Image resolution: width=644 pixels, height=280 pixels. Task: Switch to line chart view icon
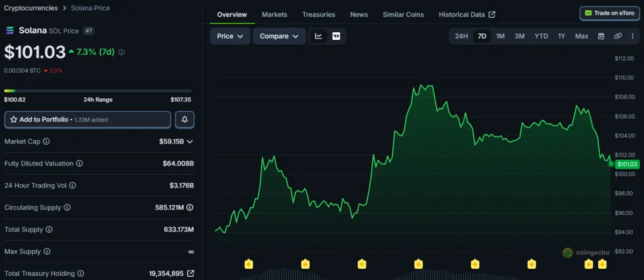click(x=318, y=36)
